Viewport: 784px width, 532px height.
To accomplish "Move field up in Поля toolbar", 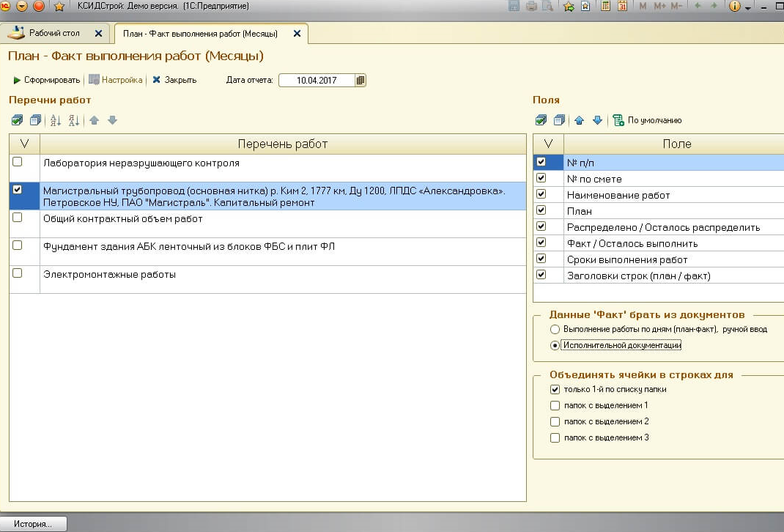I will click(579, 120).
